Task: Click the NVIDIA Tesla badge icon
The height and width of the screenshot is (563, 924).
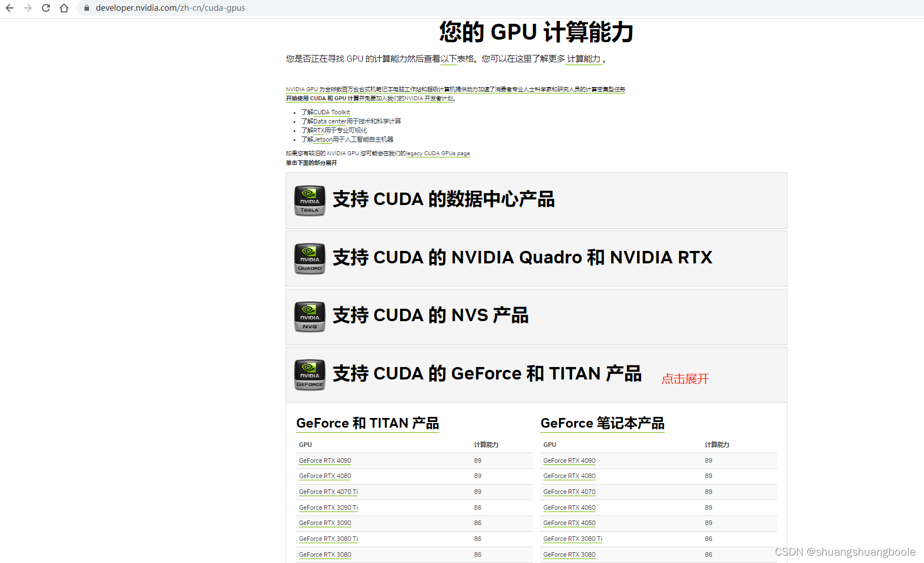Action: click(x=310, y=201)
